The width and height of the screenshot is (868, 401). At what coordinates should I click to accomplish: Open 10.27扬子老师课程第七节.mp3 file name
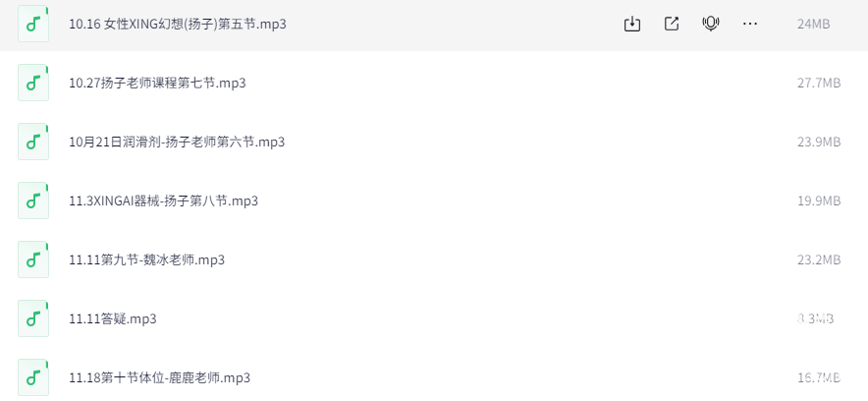pos(157,83)
